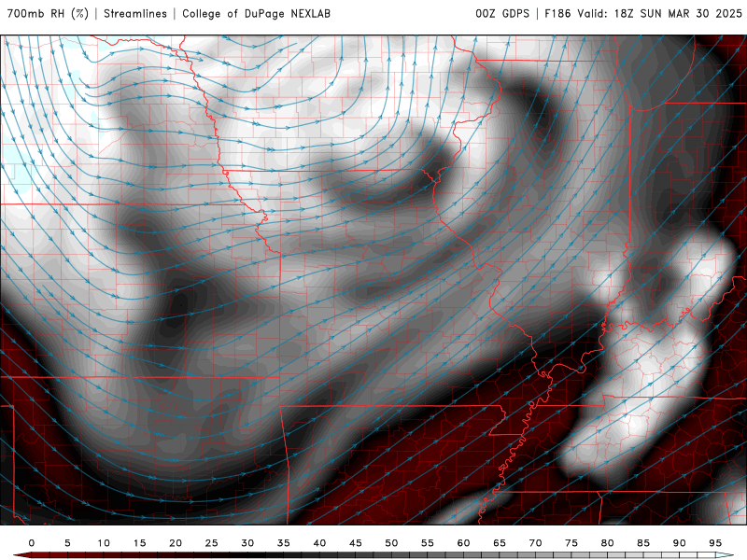The image size is (747, 560).
Task: Select the "F186" forecast hour text
Action: tap(557, 14)
